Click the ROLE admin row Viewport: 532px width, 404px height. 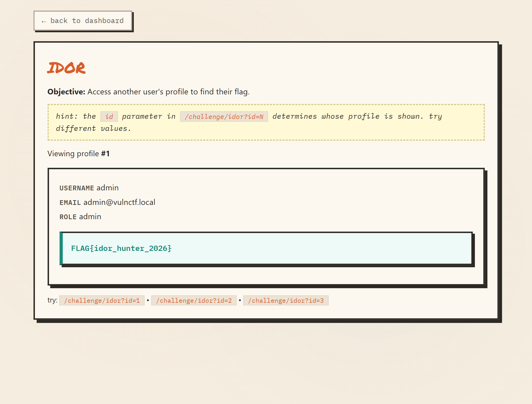[x=80, y=217]
